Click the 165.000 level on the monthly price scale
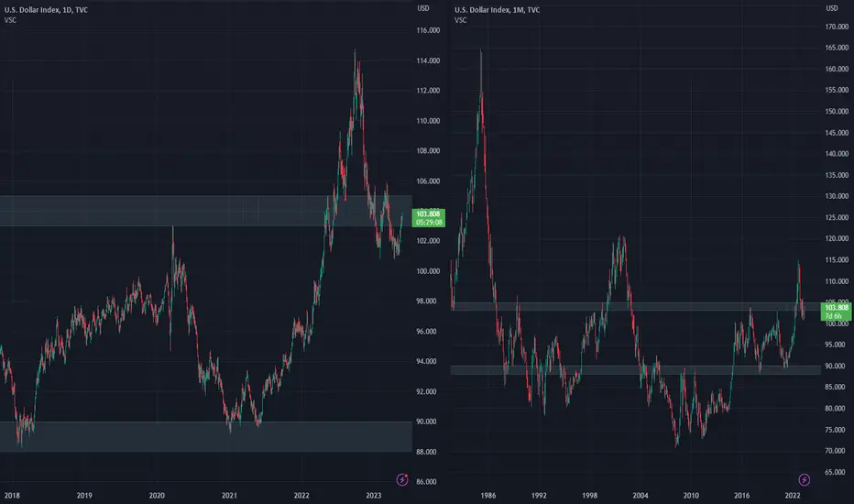 (838, 48)
